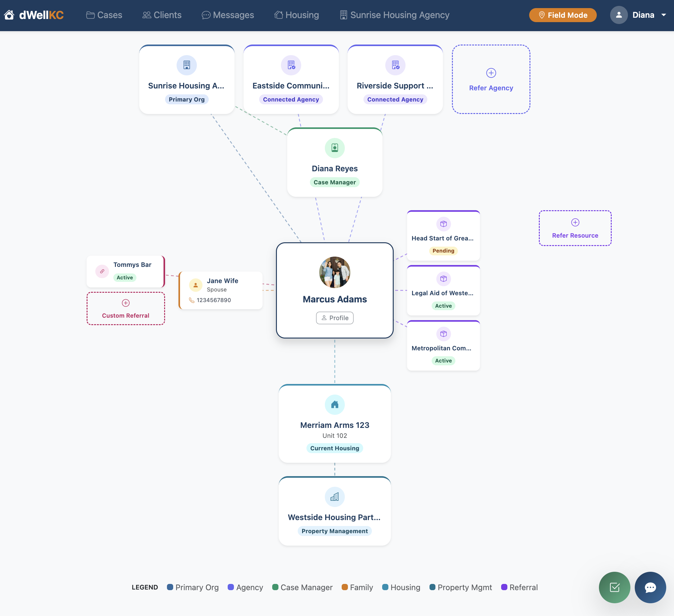Click the Tommys Bar name

tap(132, 265)
